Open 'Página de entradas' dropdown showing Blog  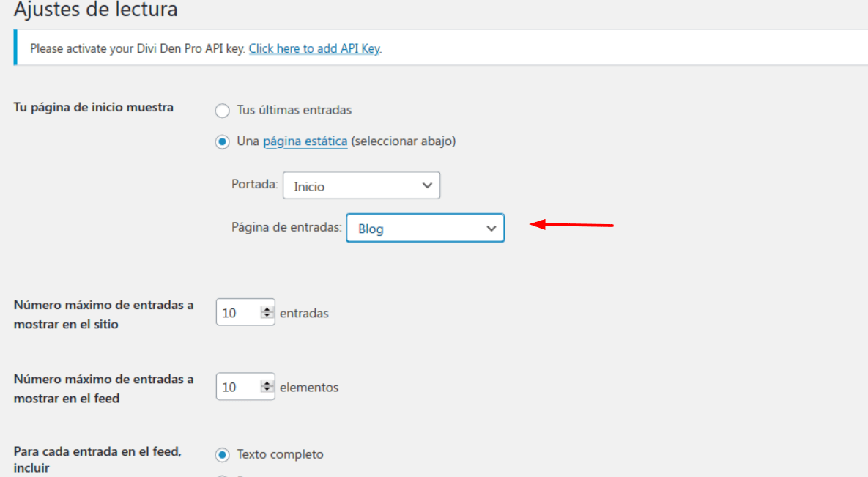point(425,228)
